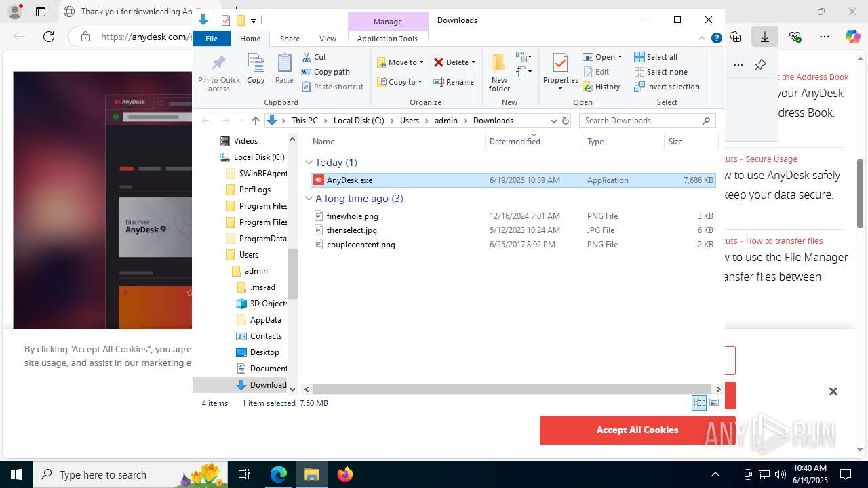The width and height of the screenshot is (868, 488).
Task: Expand the Open command dropdown
Action: pyautogui.click(x=620, y=57)
